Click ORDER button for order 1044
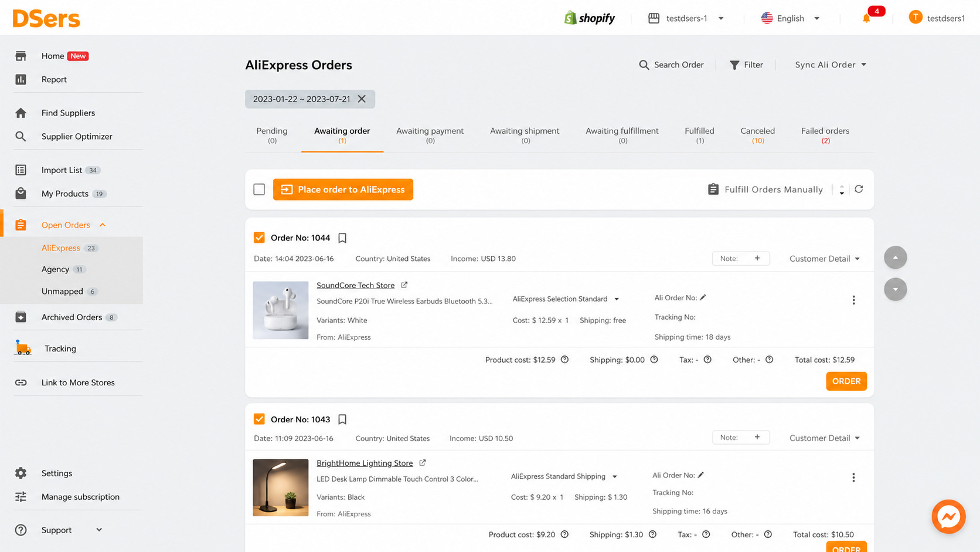Viewport: 980px width, 552px height. click(x=846, y=381)
